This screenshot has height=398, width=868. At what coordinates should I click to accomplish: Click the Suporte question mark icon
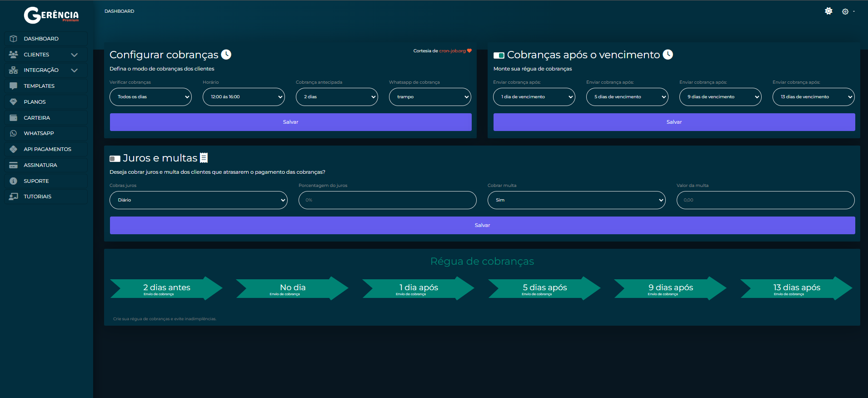click(14, 181)
